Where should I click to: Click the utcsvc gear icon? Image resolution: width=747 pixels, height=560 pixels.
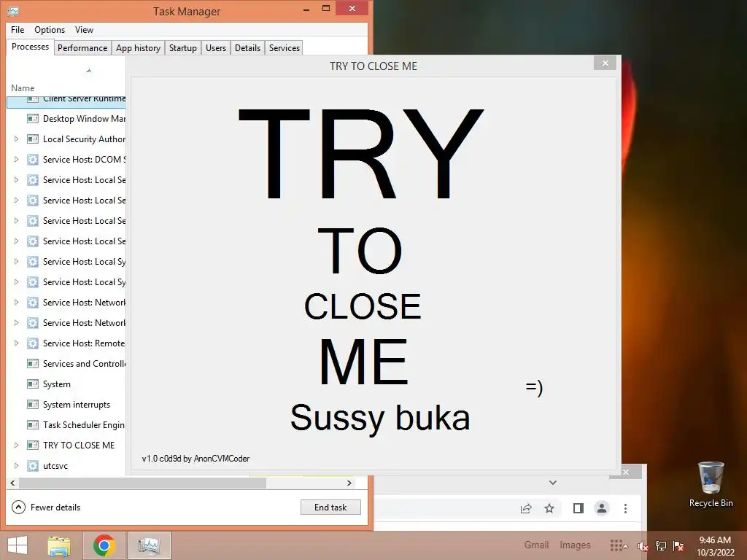click(x=32, y=466)
